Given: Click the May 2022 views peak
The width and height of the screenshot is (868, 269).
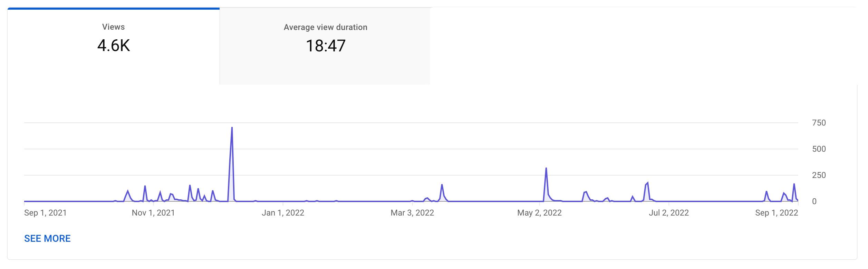Looking at the screenshot, I should (546, 169).
